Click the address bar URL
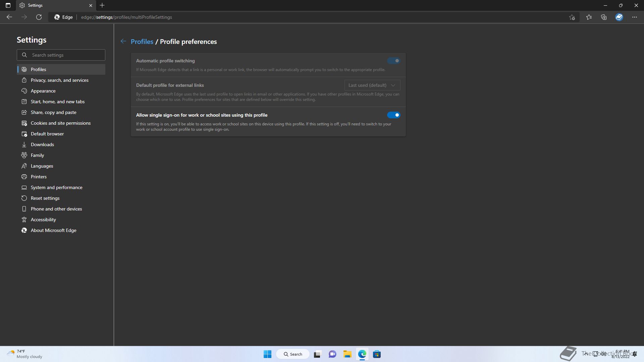 [x=126, y=17]
